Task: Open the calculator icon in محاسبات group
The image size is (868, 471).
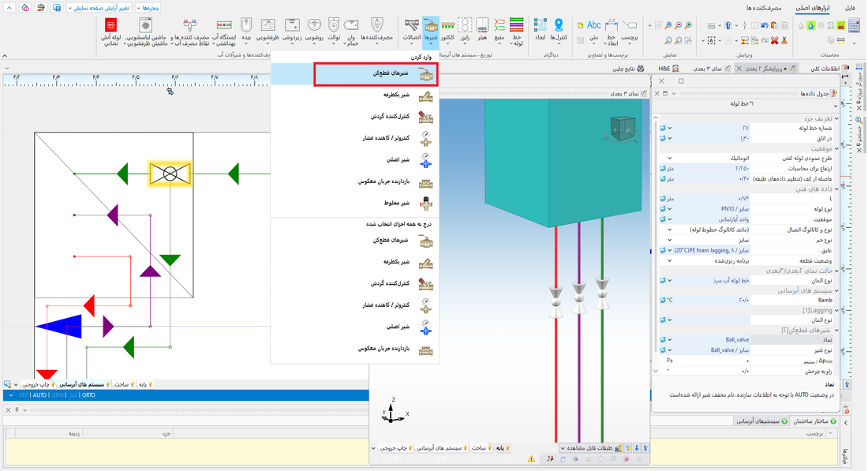Action: [855, 25]
